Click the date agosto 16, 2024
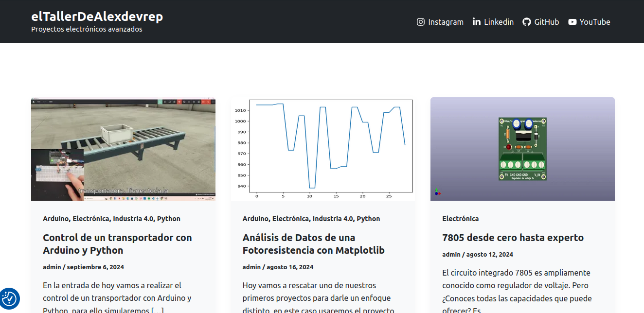Image resolution: width=644 pixels, height=313 pixels. (x=290, y=267)
